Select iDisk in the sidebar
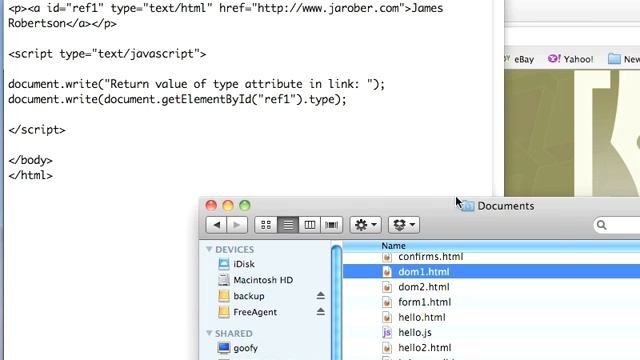 click(x=244, y=264)
